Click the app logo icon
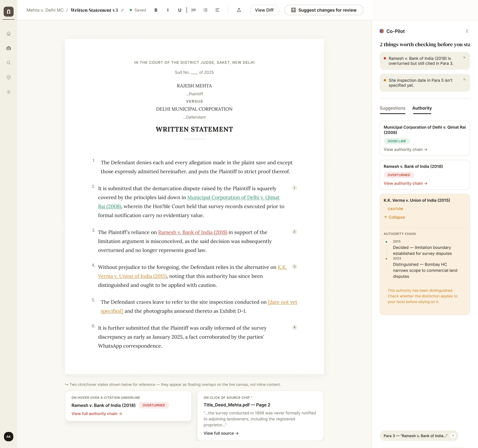 [x=8, y=11]
